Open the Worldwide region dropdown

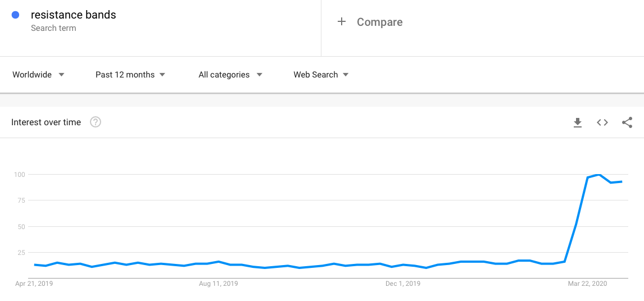[38, 75]
